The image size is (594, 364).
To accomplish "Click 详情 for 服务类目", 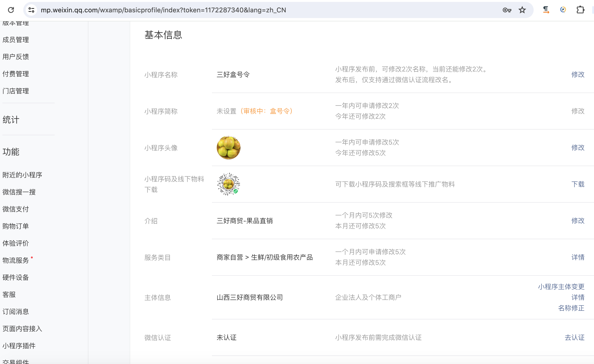I will 578,257.
